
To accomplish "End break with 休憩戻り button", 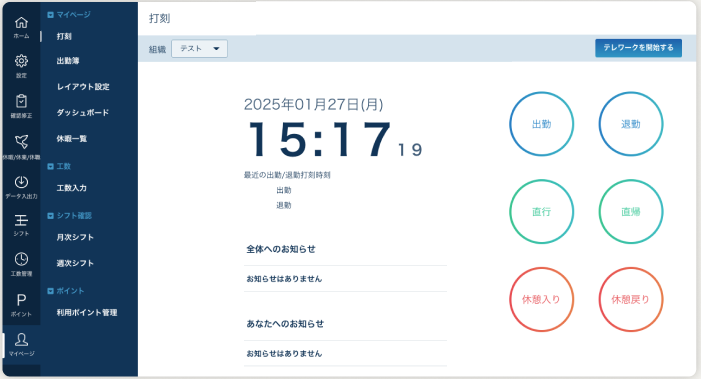I will [631, 299].
